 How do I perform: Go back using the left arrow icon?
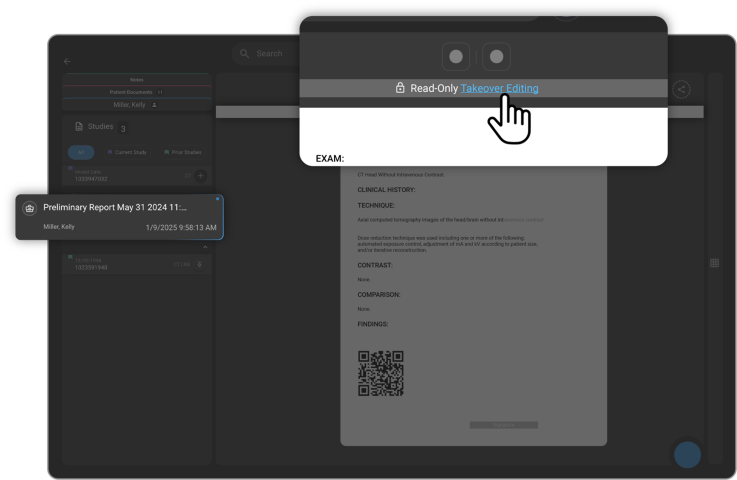(x=67, y=62)
